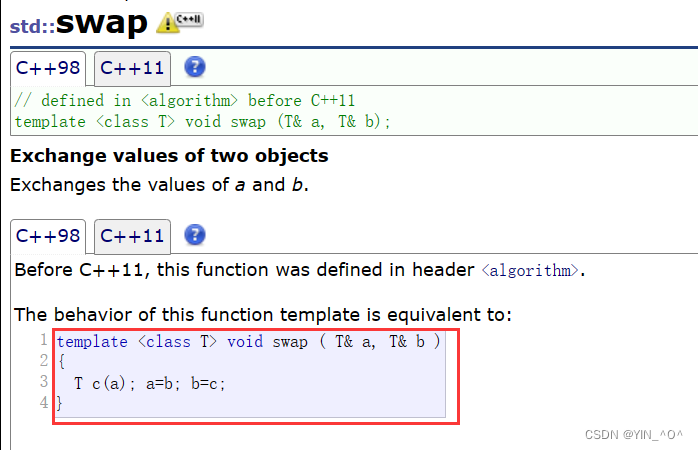Image resolution: width=698 pixels, height=450 pixels.
Task: Click line number 4 in the code block
Action: (x=43, y=402)
